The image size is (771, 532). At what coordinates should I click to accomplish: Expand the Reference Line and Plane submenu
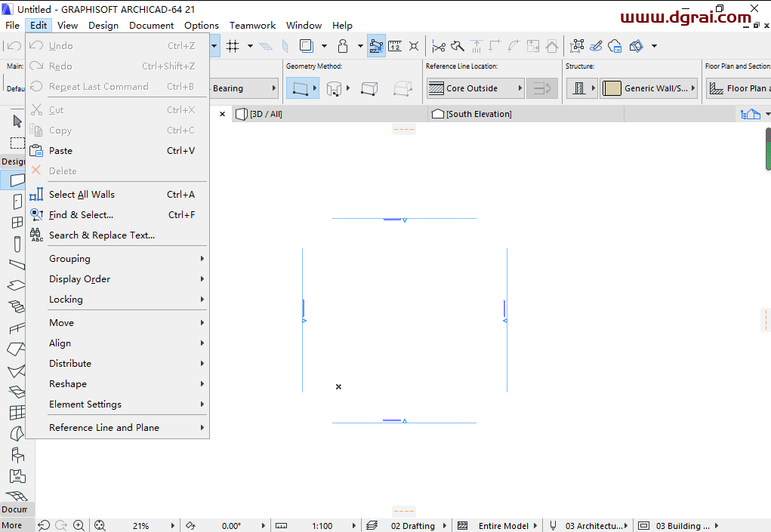118,427
